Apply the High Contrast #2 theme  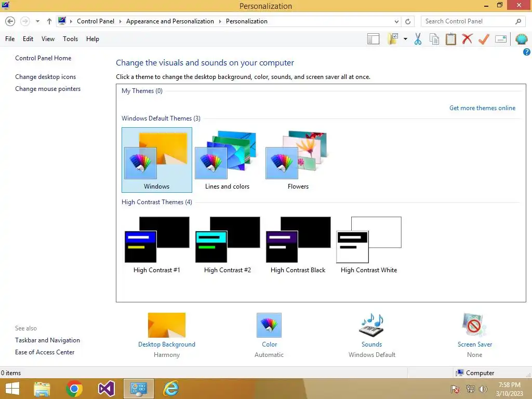pyautogui.click(x=228, y=245)
